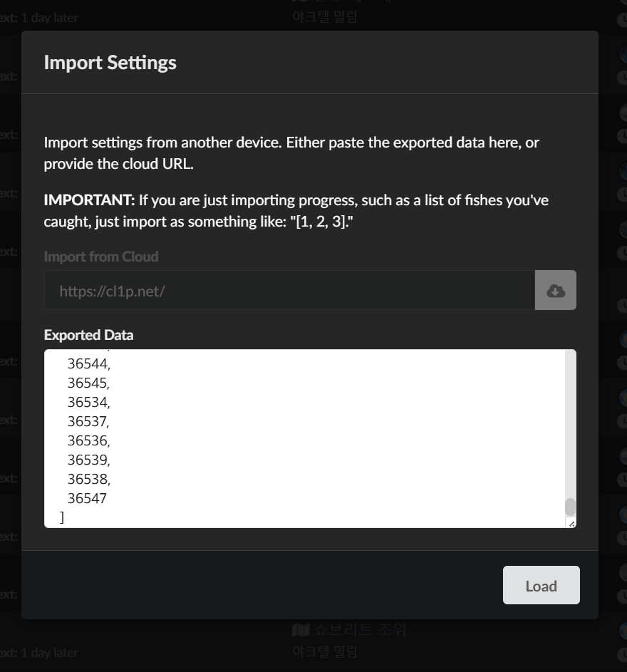The height and width of the screenshot is (672, 627).
Task: Click the dimmed 쇼브리트 조위 location text
Action: tap(360, 630)
